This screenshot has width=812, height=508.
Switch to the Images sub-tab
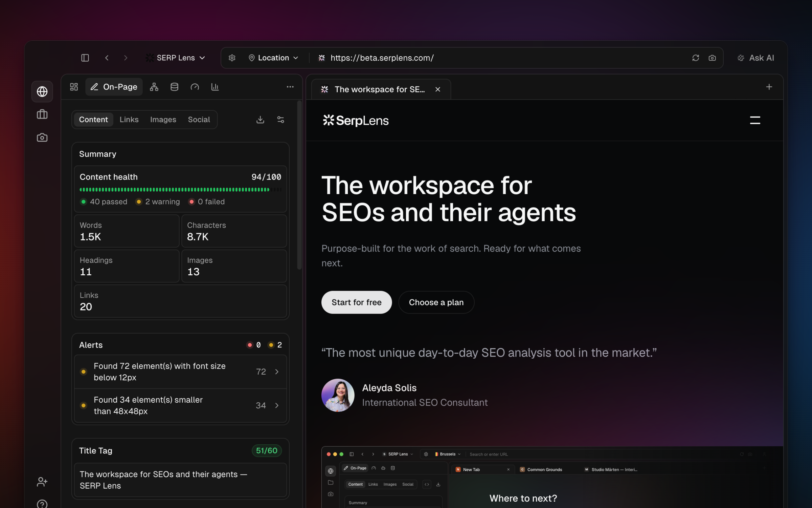click(163, 120)
